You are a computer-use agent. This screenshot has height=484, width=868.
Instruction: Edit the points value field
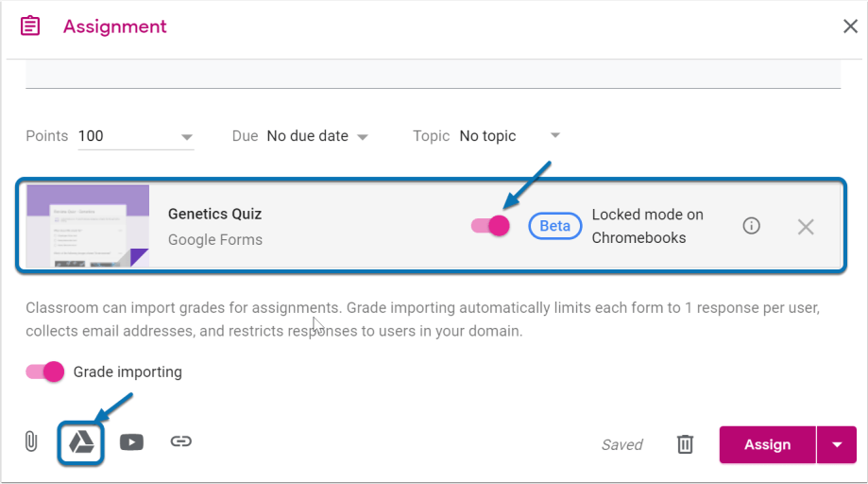pos(123,136)
